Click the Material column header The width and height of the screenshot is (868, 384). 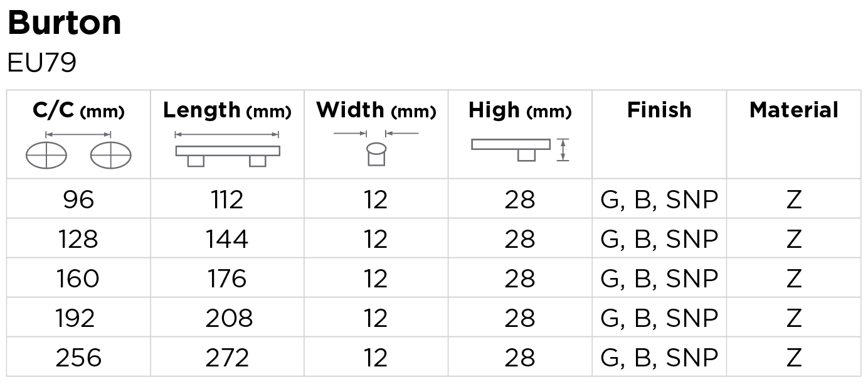(793, 110)
